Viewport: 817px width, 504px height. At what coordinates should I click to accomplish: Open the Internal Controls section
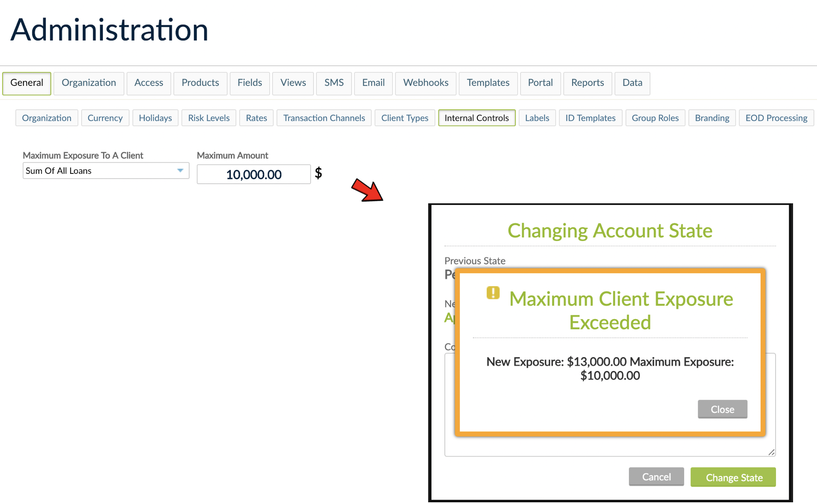tap(476, 118)
